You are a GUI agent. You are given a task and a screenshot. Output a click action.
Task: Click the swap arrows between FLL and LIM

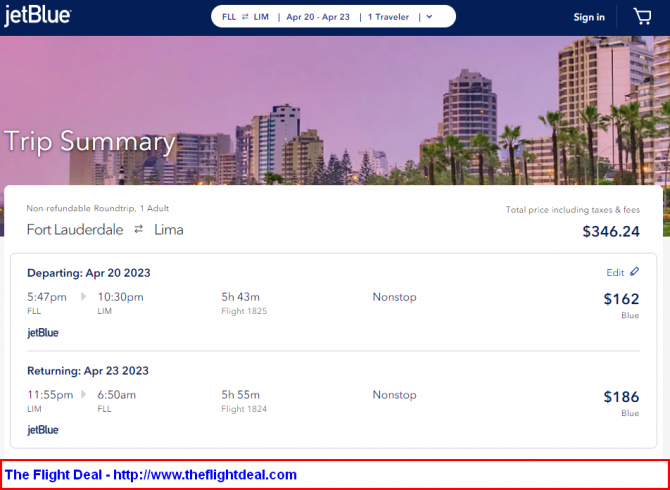[245, 17]
